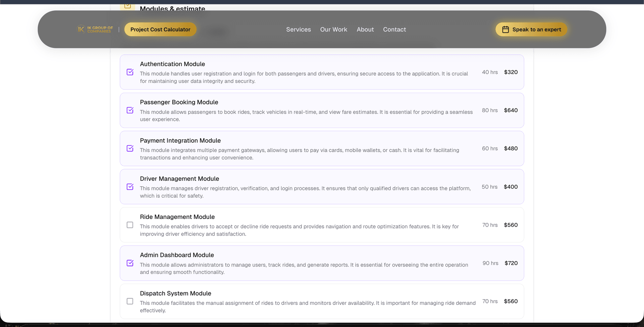644x327 pixels.
Task: Click the $720 Admin Dashboard price
Action: tap(511, 263)
